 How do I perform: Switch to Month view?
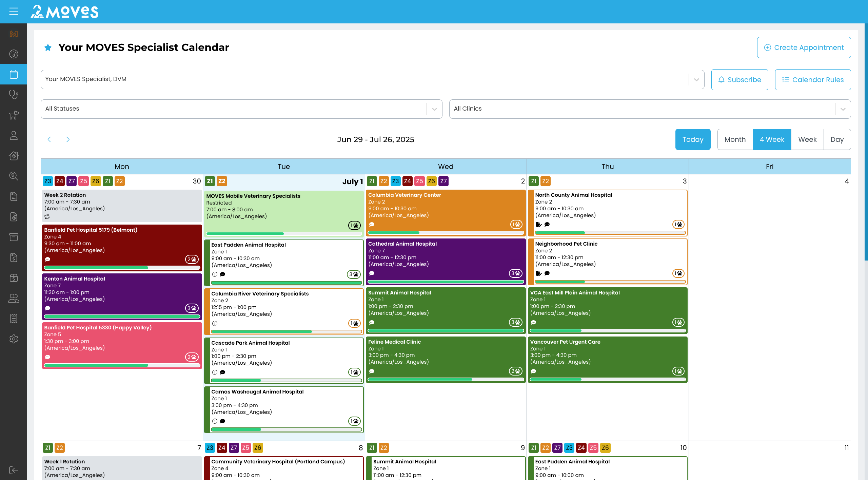735,139
